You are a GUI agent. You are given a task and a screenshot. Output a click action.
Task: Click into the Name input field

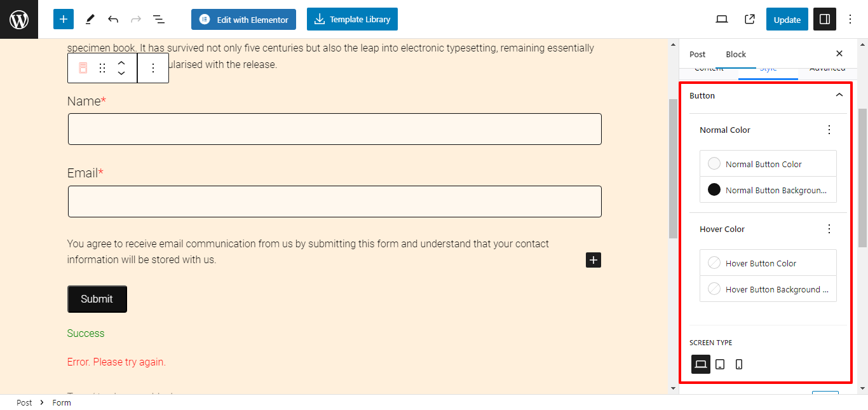tap(335, 129)
